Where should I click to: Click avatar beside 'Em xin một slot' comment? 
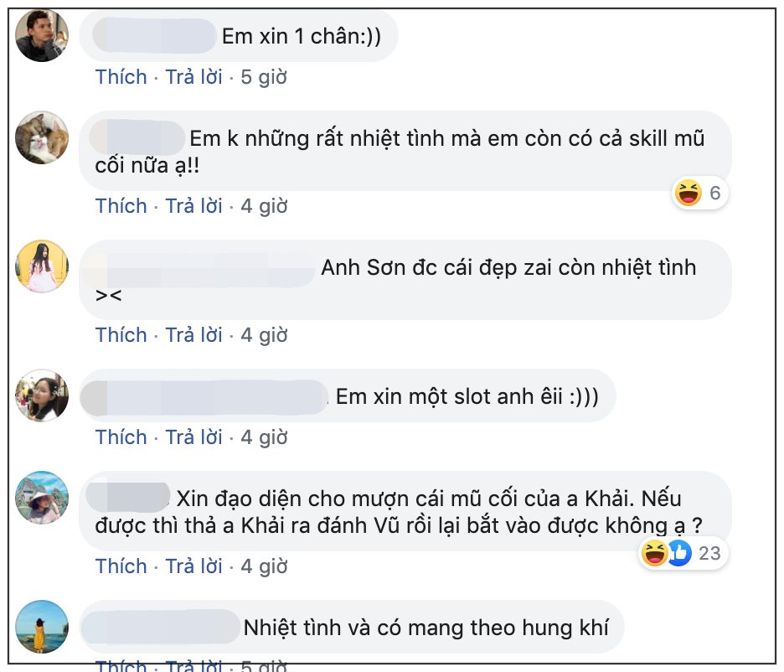click(x=42, y=395)
